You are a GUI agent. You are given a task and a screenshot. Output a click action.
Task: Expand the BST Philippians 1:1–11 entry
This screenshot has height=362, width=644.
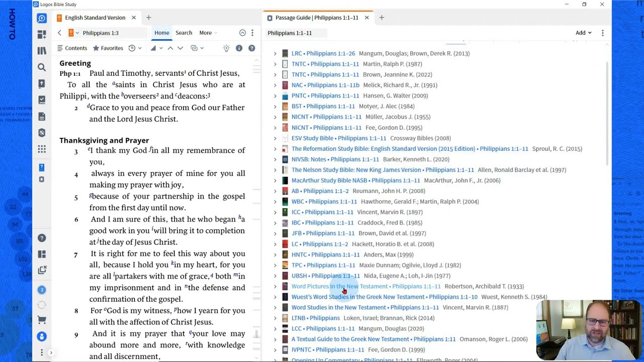pos(275,106)
